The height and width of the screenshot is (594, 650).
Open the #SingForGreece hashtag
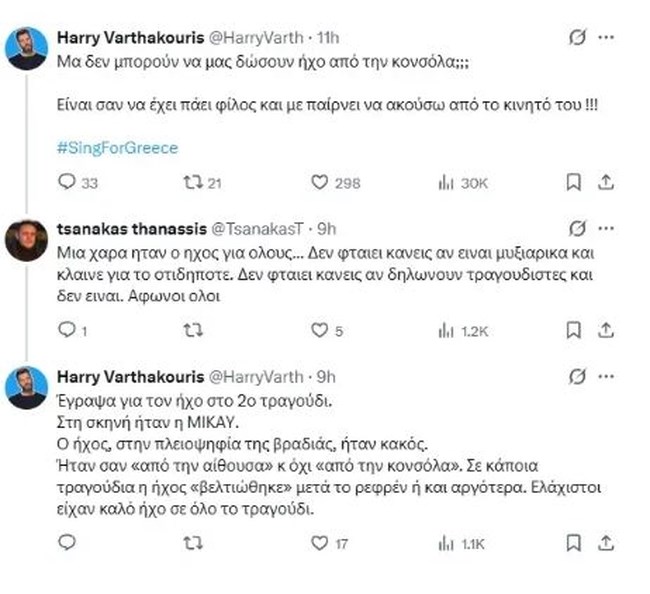pyautogui.click(x=117, y=148)
